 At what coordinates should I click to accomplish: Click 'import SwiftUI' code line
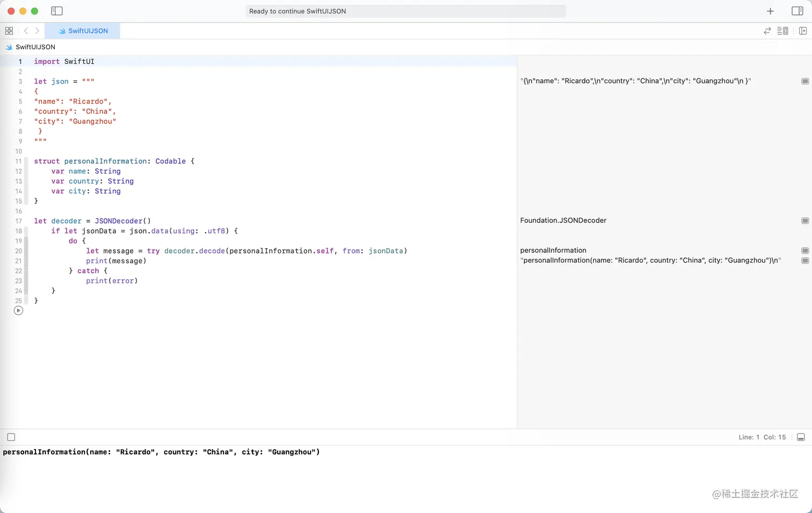pos(64,61)
